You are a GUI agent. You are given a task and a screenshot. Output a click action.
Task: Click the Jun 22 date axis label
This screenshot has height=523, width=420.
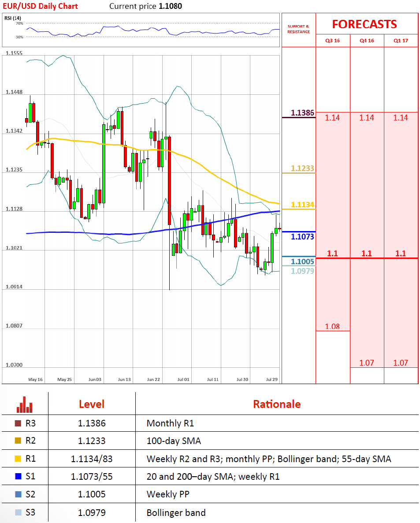153,380
